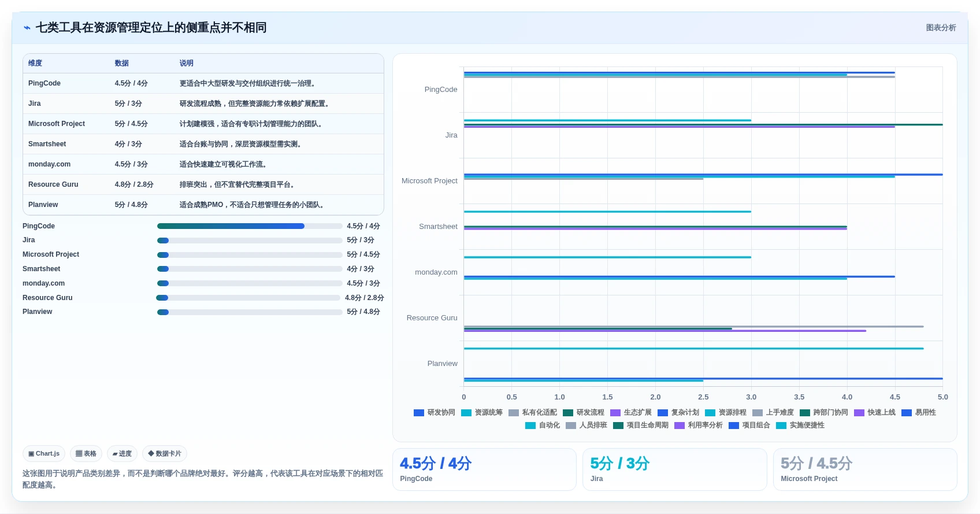Click the 快速上线 legend color swatch

[859, 413]
